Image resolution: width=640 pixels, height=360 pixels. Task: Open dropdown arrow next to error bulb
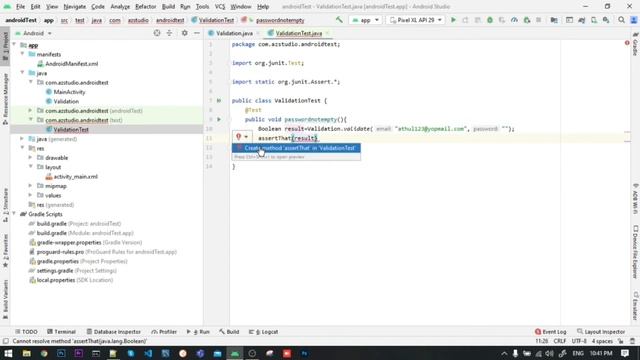click(246, 137)
